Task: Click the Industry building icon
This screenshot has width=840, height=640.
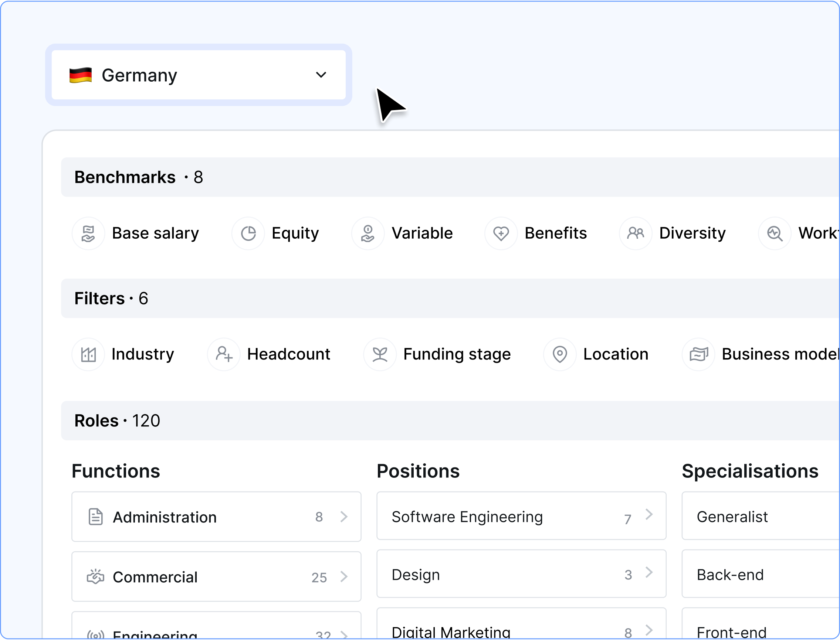Action: pyautogui.click(x=88, y=354)
